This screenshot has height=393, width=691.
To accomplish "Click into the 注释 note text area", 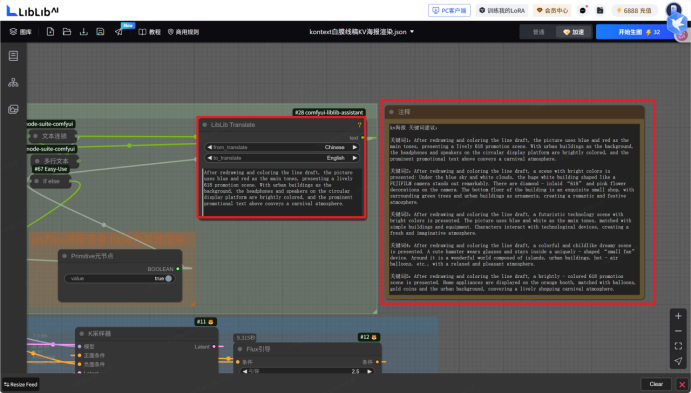I will [514, 209].
